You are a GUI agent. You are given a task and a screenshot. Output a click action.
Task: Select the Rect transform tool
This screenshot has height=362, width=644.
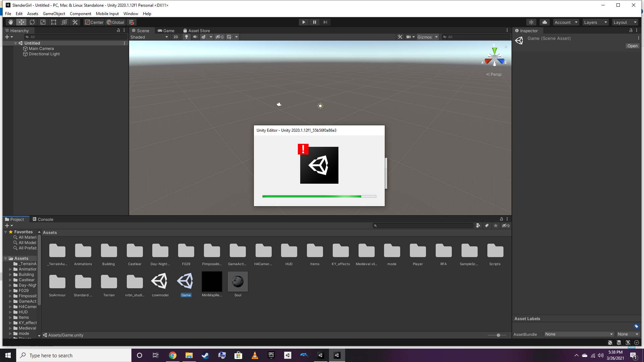[x=54, y=22]
